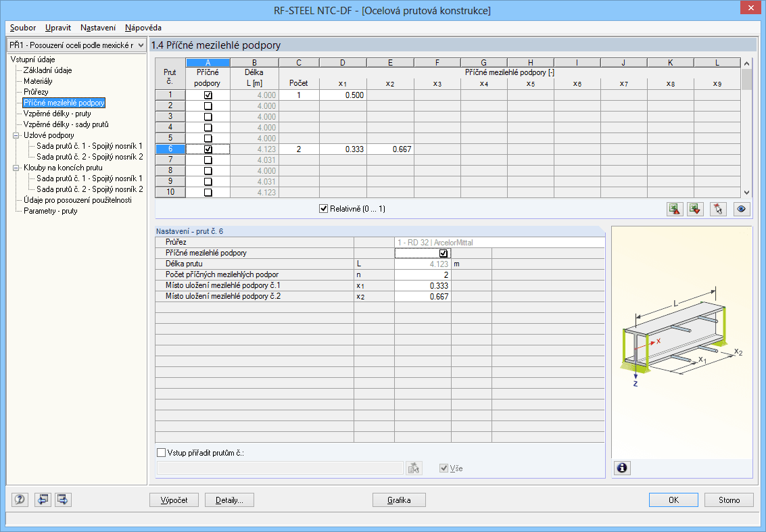This screenshot has height=532, width=766.
Task: Click n value field in settings
Action: pos(423,274)
